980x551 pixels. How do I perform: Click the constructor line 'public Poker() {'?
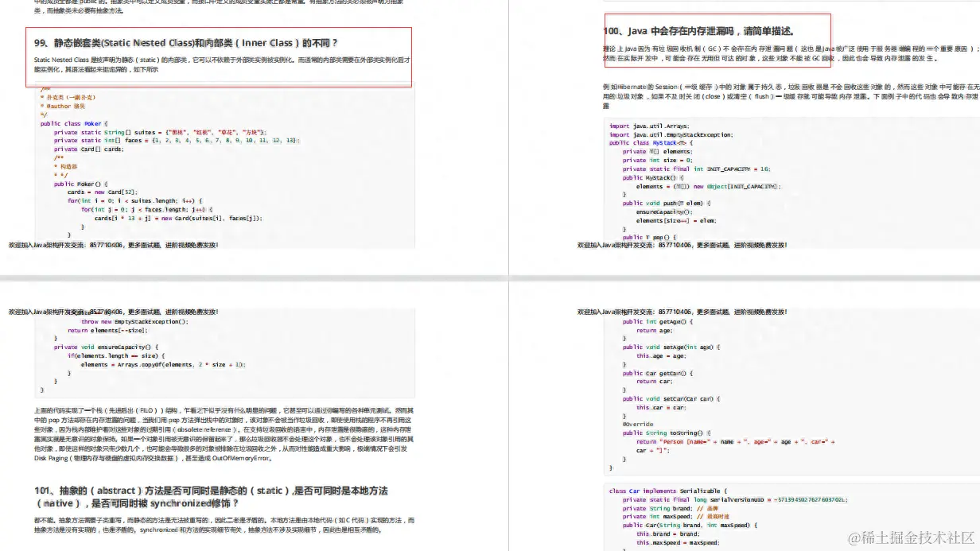80,184
